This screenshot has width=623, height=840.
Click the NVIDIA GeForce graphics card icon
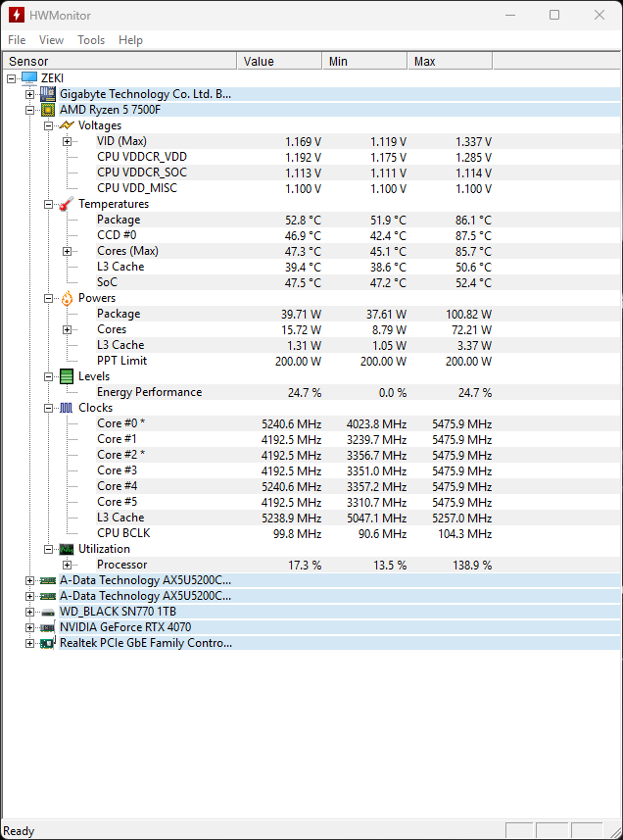48,627
